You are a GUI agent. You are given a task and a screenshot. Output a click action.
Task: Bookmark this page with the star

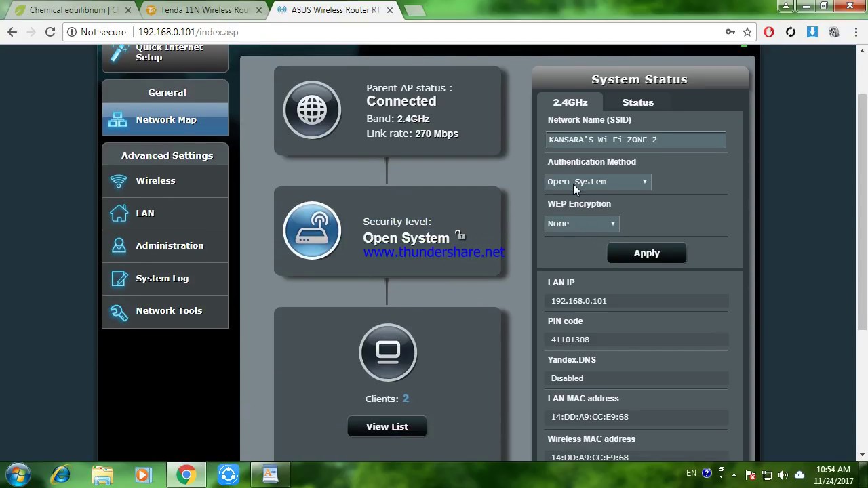(x=747, y=32)
